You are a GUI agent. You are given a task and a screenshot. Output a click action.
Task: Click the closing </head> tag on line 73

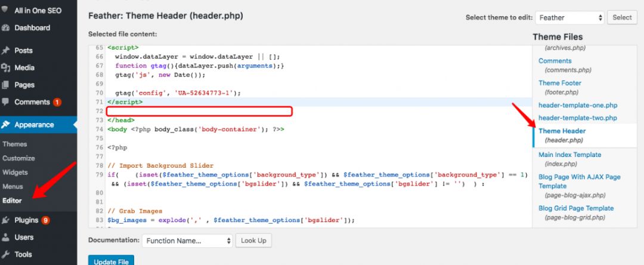pyautogui.click(x=120, y=121)
